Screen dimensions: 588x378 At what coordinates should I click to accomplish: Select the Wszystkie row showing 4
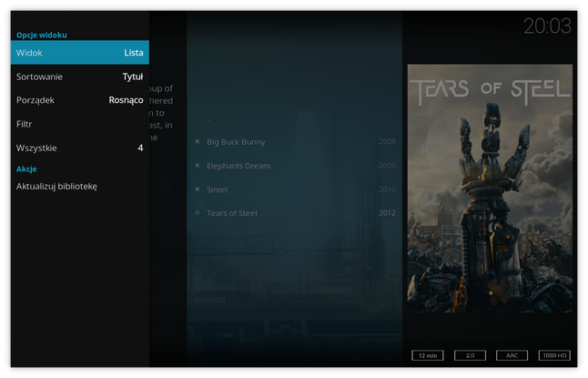[x=80, y=148]
